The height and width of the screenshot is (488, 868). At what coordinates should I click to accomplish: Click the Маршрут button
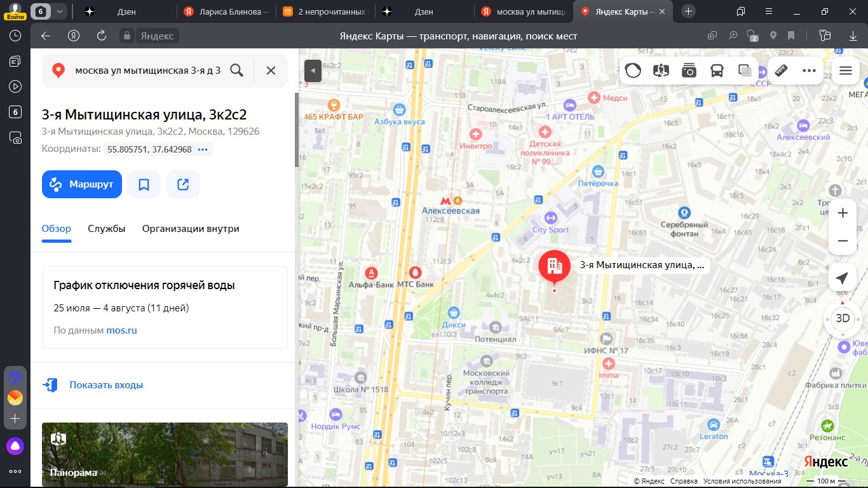82,184
